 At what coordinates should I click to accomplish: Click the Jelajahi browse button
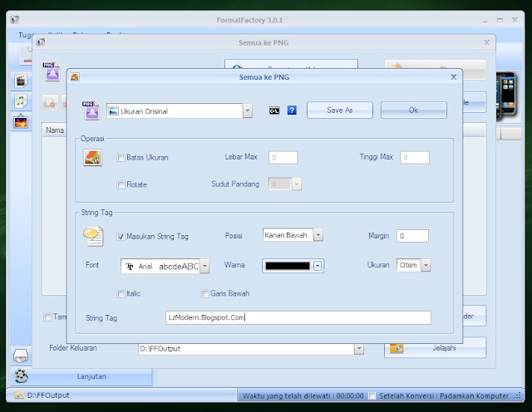pos(436,347)
